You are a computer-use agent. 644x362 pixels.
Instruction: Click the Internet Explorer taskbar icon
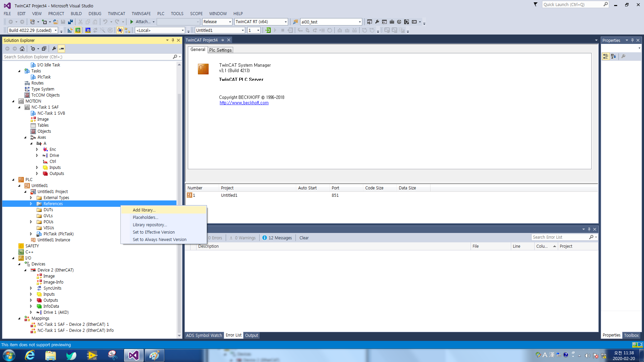[x=30, y=355]
